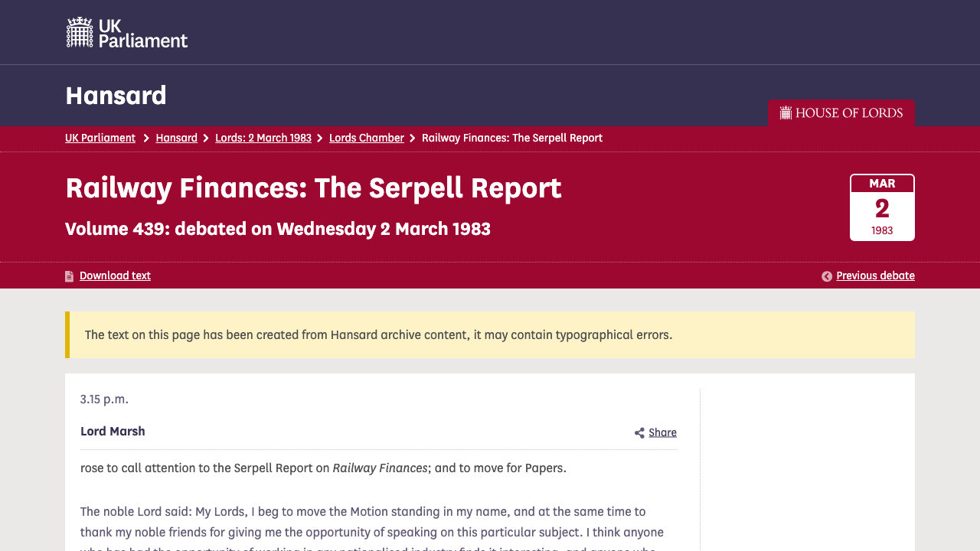980x551 pixels.
Task: Click the document icon beside Download text
Action: (x=69, y=275)
